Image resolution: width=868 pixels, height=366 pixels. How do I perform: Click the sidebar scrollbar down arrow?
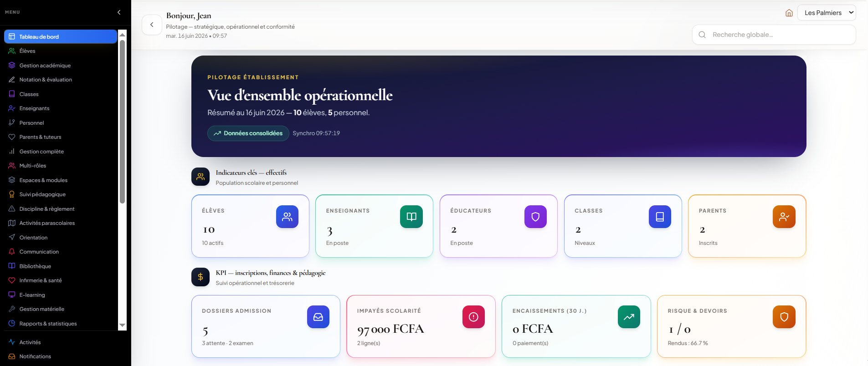coord(122,325)
